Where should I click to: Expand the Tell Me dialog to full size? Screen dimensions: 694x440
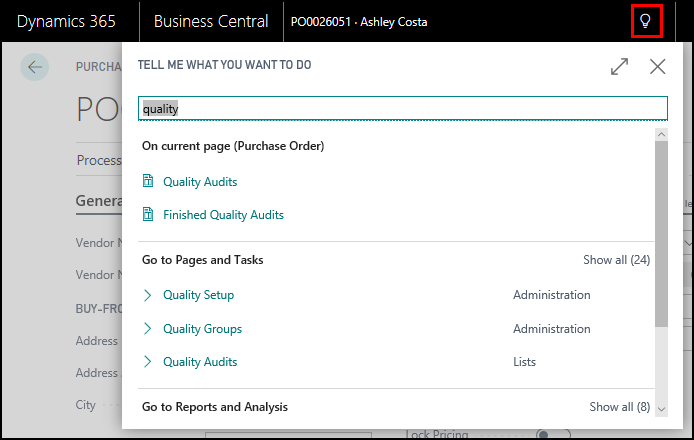[619, 66]
